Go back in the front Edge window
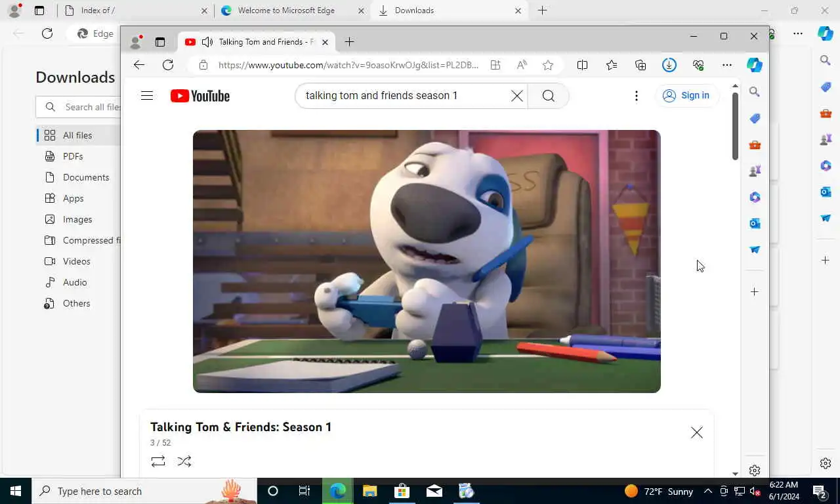This screenshot has width=840, height=504. pos(139,65)
